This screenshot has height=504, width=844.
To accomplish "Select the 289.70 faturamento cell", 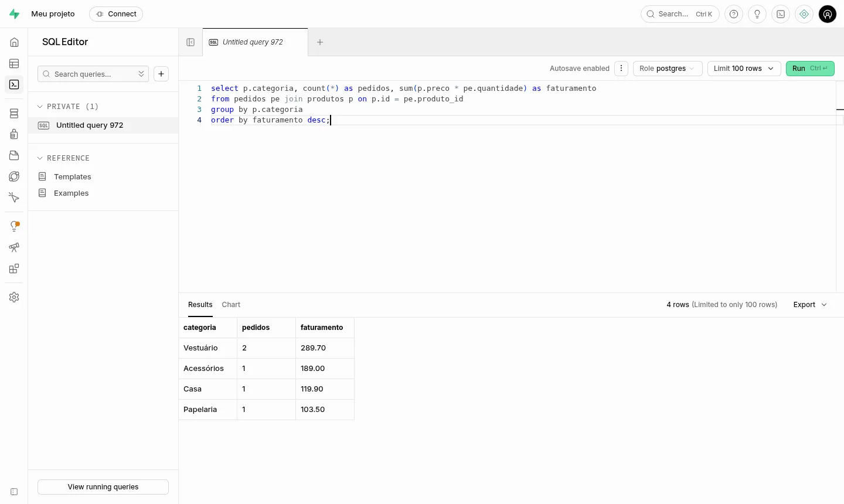I will (325, 348).
